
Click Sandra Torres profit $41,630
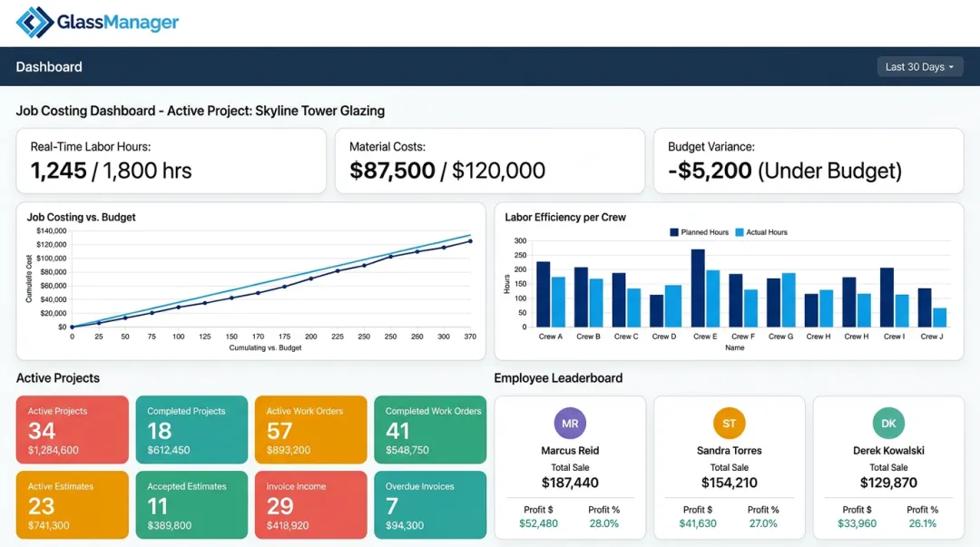[x=698, y=523]
